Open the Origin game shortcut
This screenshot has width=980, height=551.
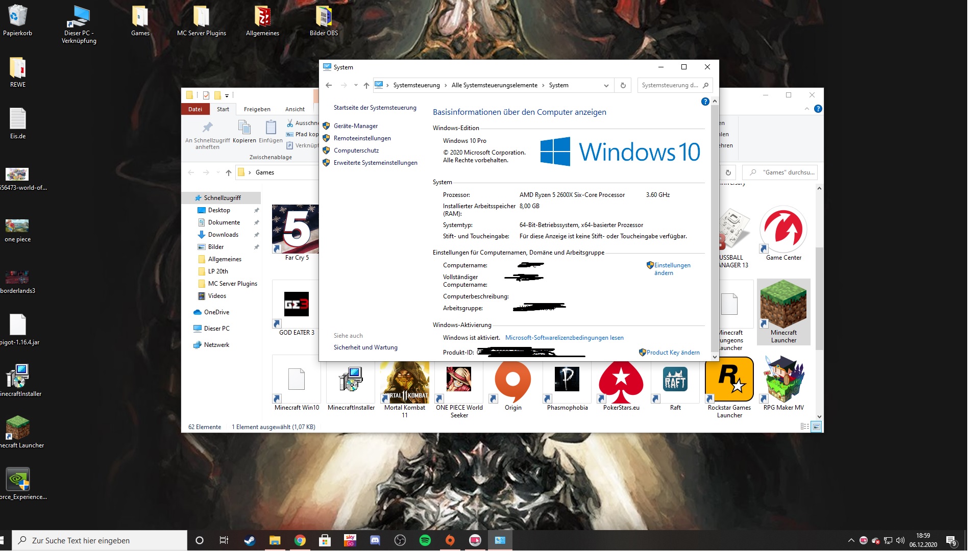pyautogui.click(x=513, y=386)
